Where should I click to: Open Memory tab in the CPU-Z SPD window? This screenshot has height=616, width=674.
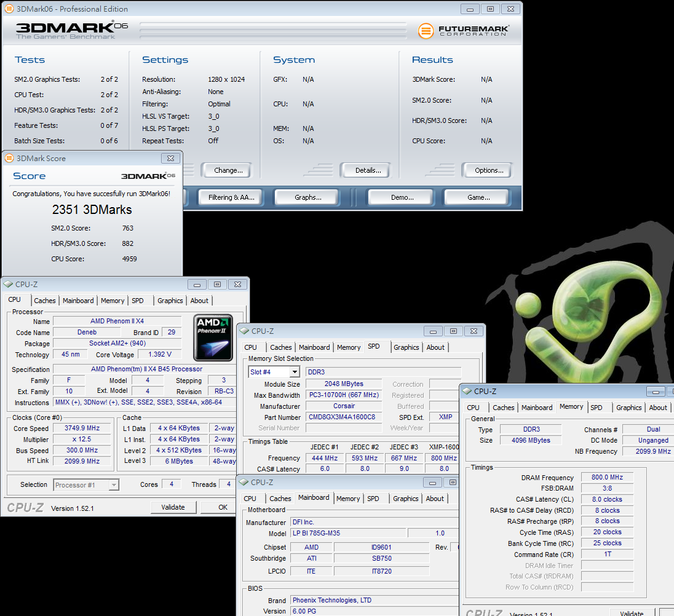click(349, 347)
